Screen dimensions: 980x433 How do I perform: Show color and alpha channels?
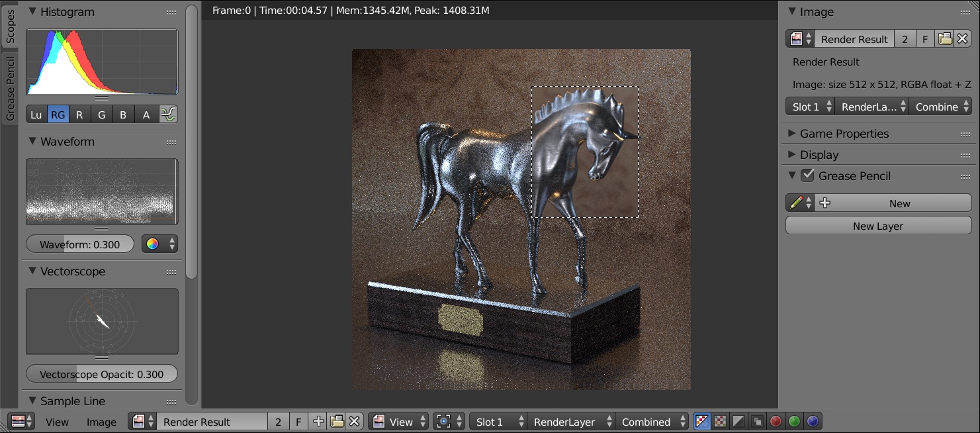(701, 422)
